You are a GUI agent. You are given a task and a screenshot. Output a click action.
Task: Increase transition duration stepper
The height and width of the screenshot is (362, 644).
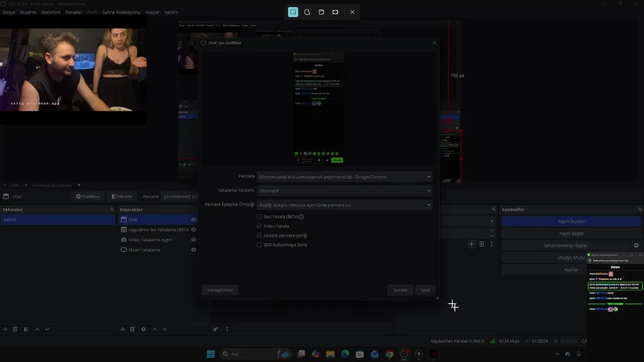point(492,231)
